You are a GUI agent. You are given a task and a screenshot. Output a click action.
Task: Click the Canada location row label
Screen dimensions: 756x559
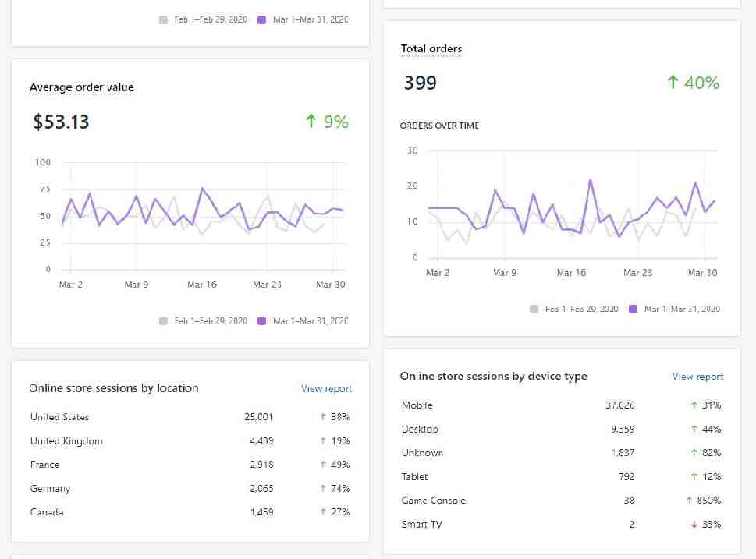[x=47, y=512]
